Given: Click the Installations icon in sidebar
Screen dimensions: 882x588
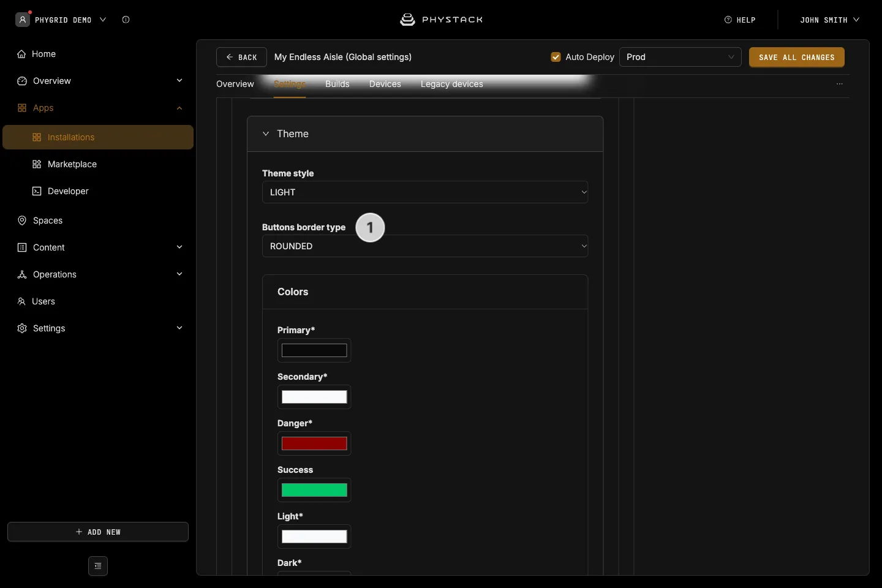Looking at the screenshot, I should (x=37, y=137).
